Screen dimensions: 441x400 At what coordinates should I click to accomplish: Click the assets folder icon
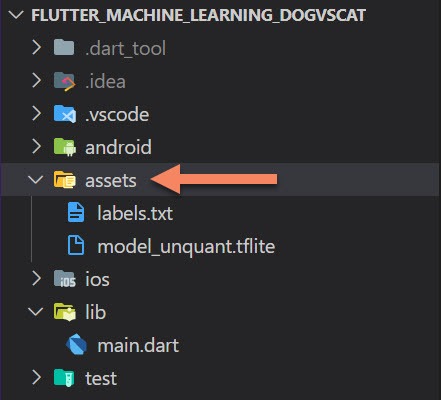(65, 180)
